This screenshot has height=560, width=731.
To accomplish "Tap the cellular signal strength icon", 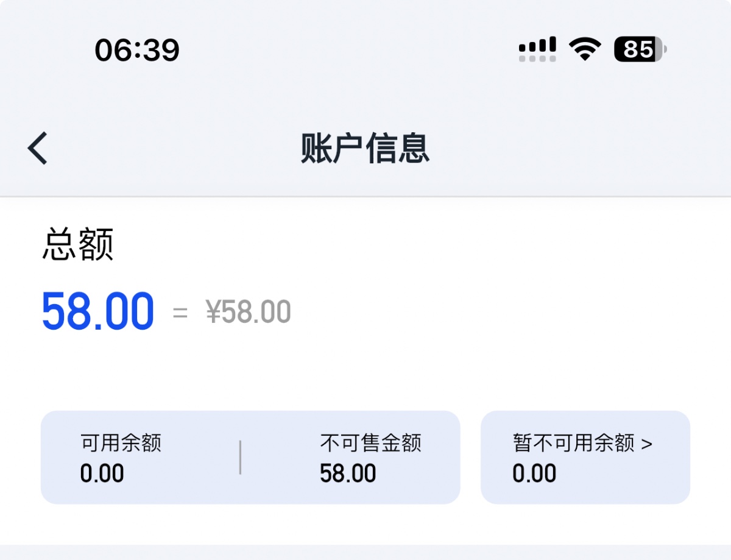I will [537, 49].
